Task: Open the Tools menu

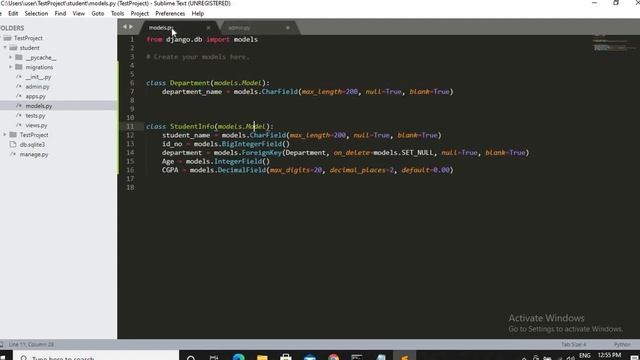Action: [x=117, y=13]
